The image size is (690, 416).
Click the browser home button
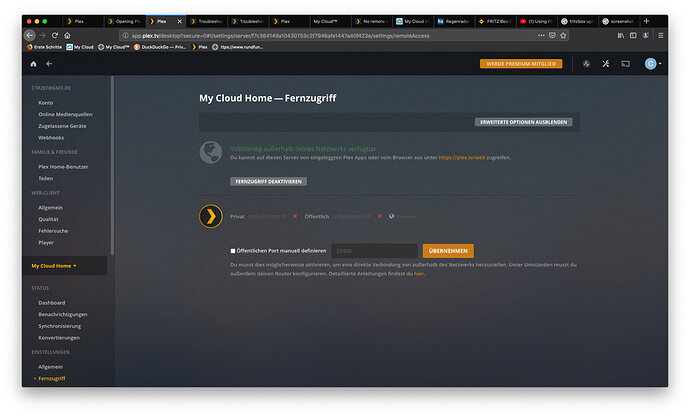pos(67,35)
